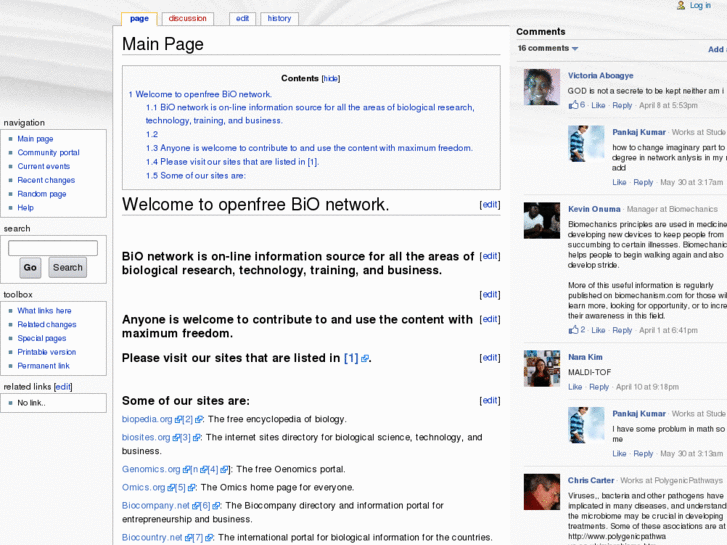Click external link icon after biosites.org
This screenshot has height=545, width=727.
coord(176,438)
